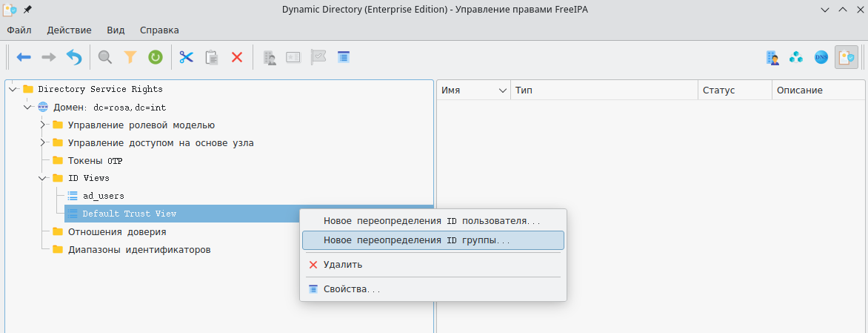
Task: Click the red X delete toolbar icon
Action: coord(237,57)
